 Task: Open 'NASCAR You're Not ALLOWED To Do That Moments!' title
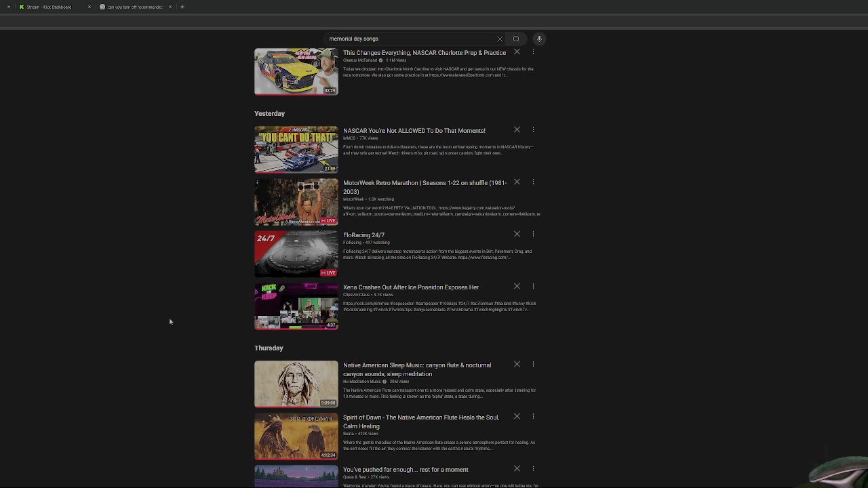coord(414,131)
